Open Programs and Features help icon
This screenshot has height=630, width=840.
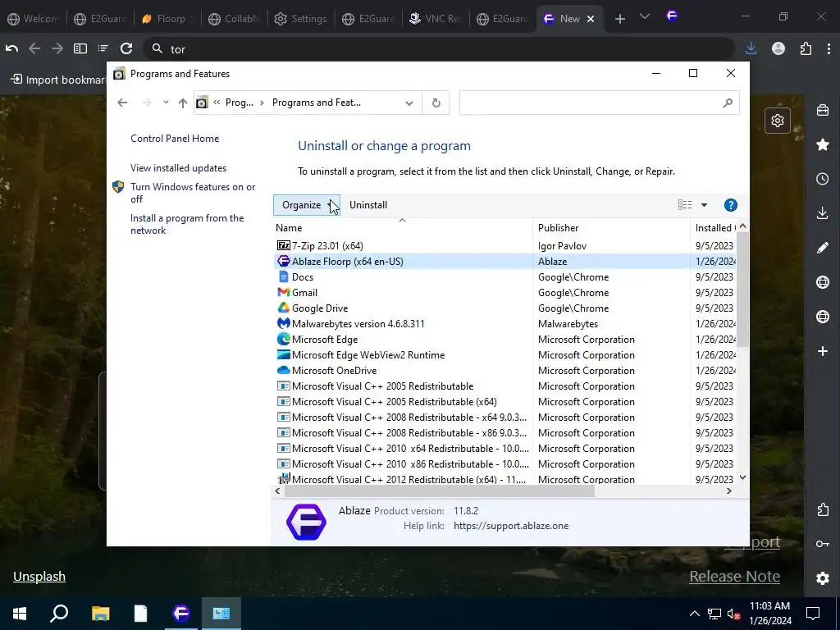pyautogui.click(x=730, y=205)
